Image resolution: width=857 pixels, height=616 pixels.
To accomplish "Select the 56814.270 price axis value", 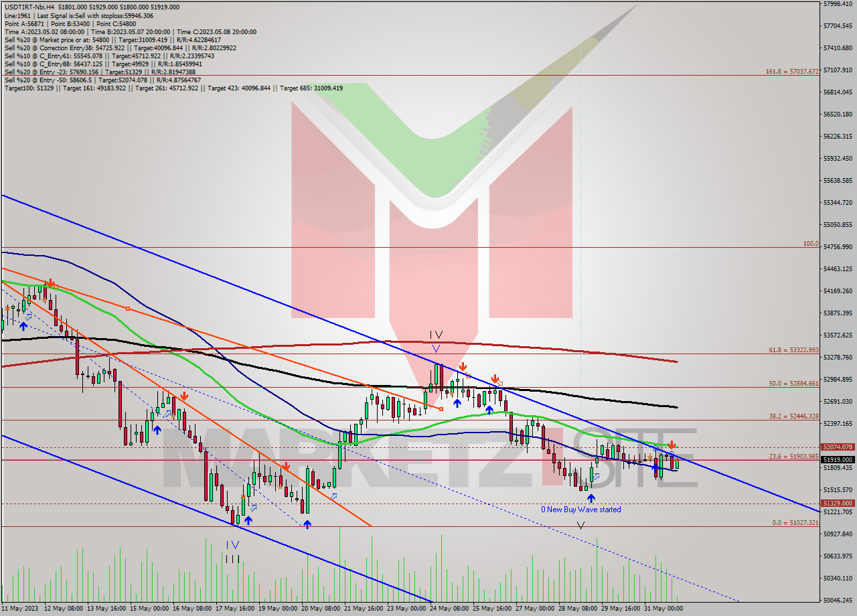I will pyautogui.click(x=838, y=92).
